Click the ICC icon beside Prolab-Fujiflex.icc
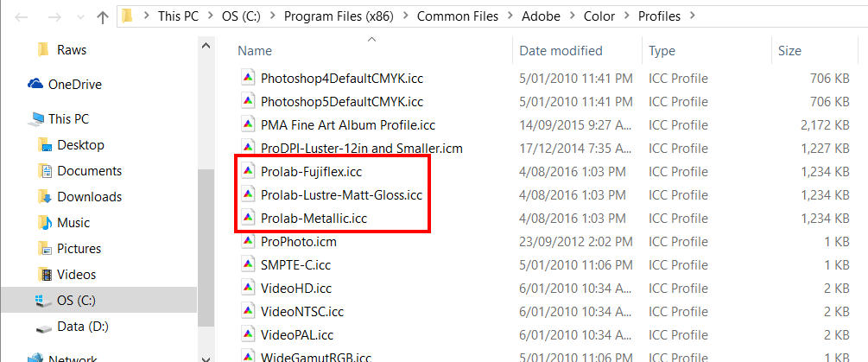This screenshot has width=868, height=362. coord(248,171)
